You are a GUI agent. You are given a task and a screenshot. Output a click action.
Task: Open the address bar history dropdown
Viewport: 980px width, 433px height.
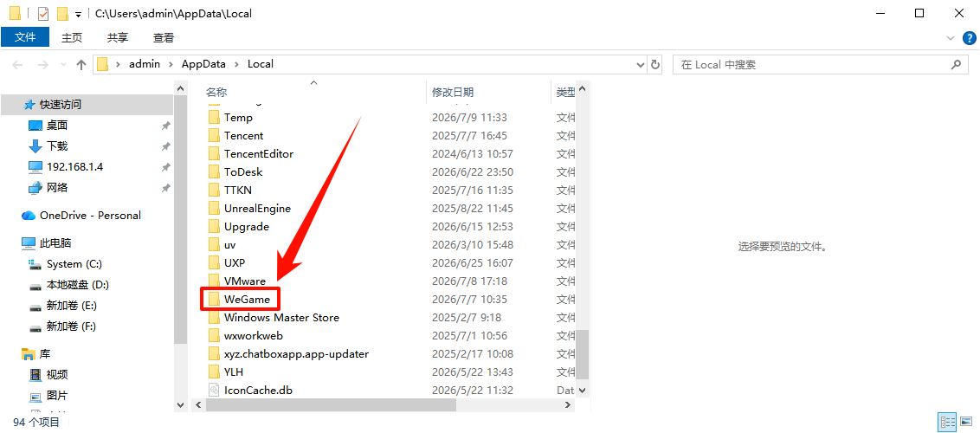640,64
